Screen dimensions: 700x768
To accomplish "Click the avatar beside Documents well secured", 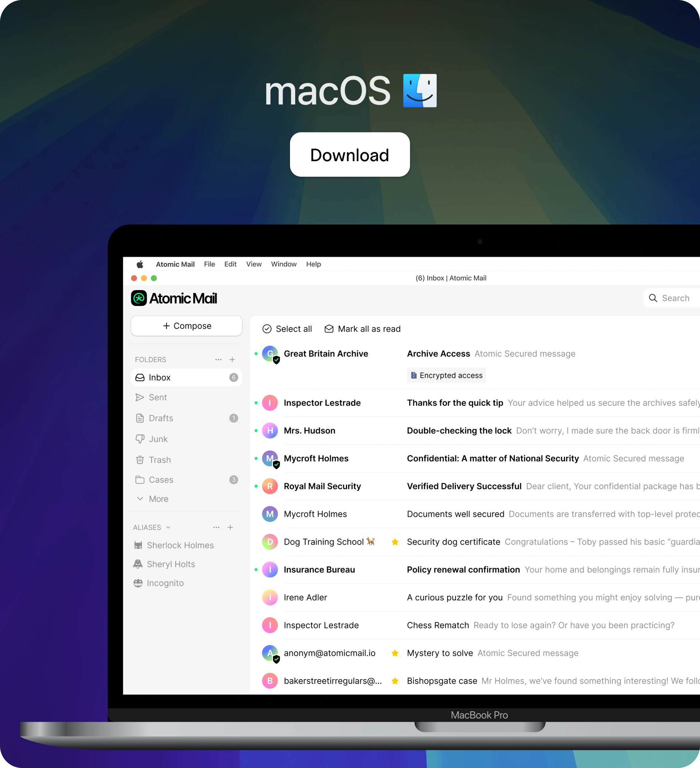I will pos(270,514).
